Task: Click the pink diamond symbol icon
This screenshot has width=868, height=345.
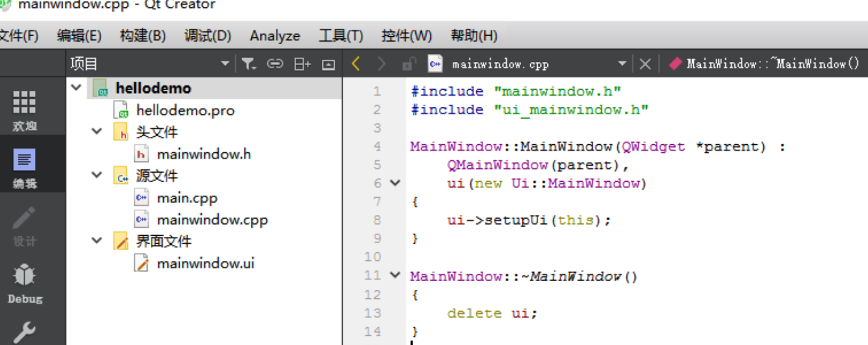Action: [x=675, y=64]
